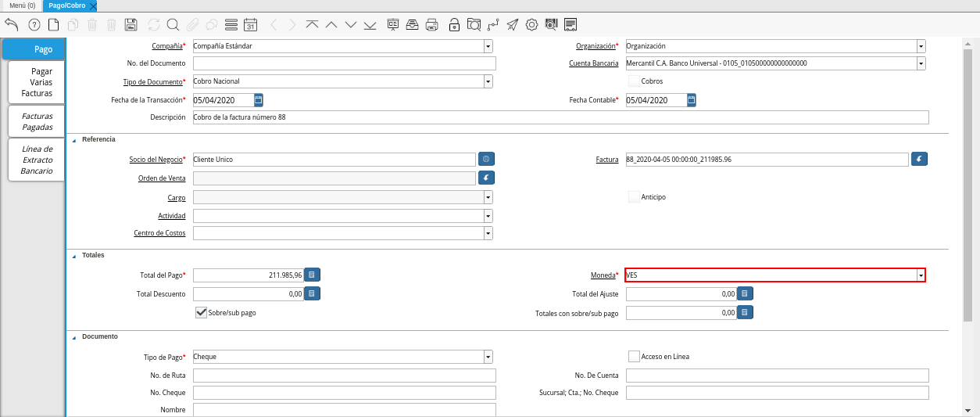Expand the Tipo de Pago dropdown
Image resolution: width=980 pixels, height=417 pixels.
click(x=488, y=357)
